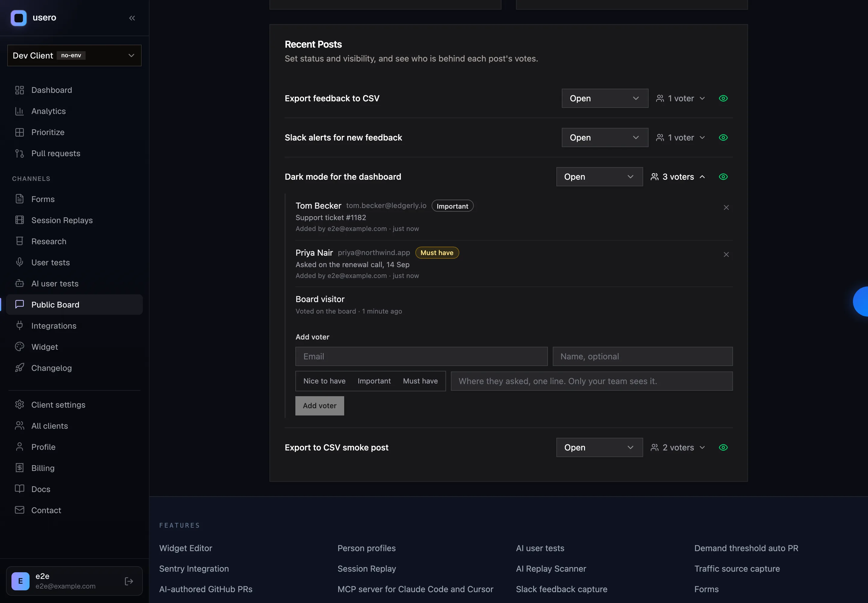Click AI user tests robot icon
The image size is (868, 603).
[x=20, y=284]
